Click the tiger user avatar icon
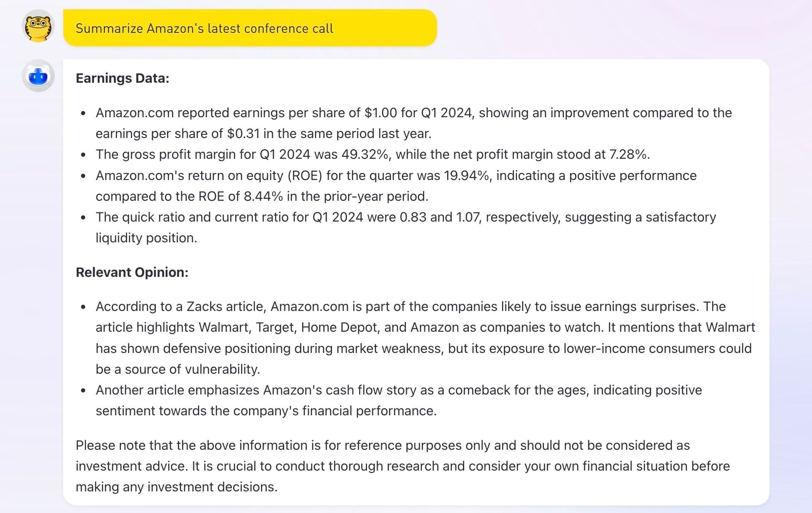The width and height of the screenshot is (812, 513). pos(38,27)
